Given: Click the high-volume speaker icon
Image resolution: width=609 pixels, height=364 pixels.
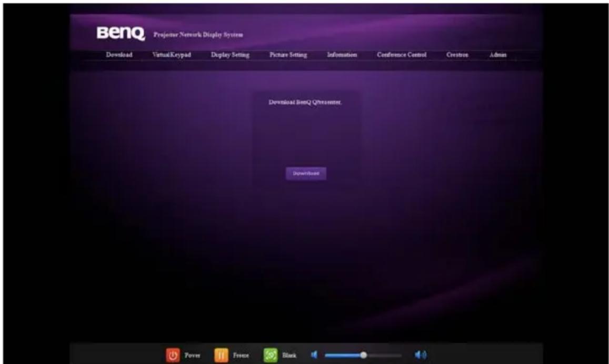Looking at the screenshot, I should coord(421,355).
